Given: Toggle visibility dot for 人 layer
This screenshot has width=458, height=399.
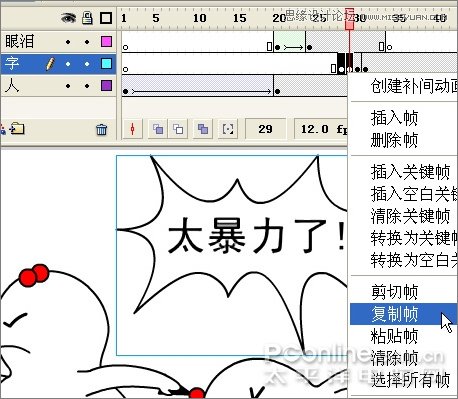Looking at the screenshot, I should [x=68, y=86].
